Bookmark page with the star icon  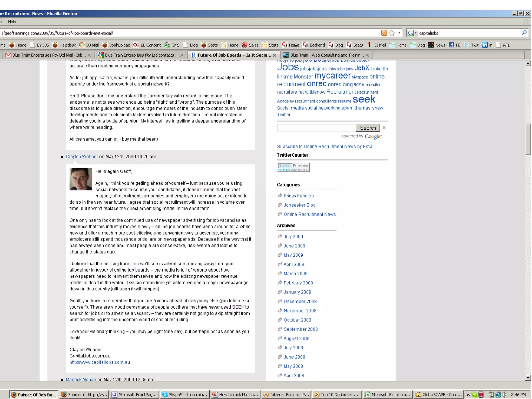click(392, 33)
